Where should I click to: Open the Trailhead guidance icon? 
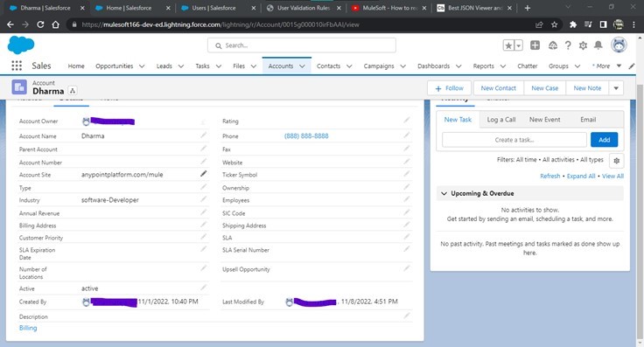click(552, 45)
